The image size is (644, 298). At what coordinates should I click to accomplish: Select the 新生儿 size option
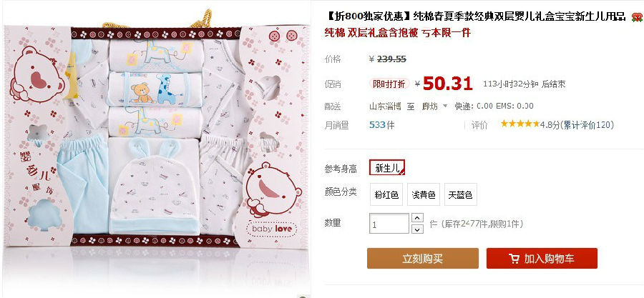[387, 168]
